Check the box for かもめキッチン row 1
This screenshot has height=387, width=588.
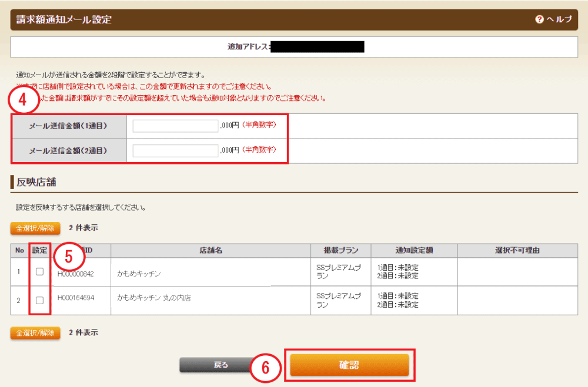tap(39, 272)
